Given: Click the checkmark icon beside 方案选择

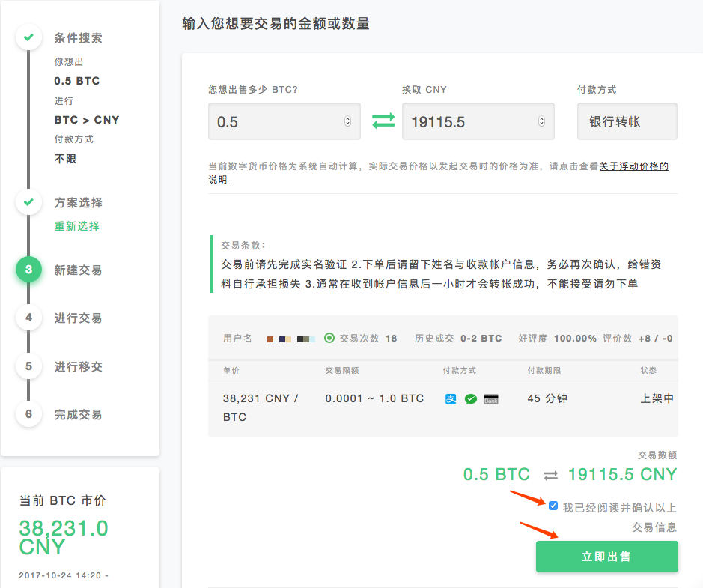Looking at the screenshot, I should (x=28, y=201).
